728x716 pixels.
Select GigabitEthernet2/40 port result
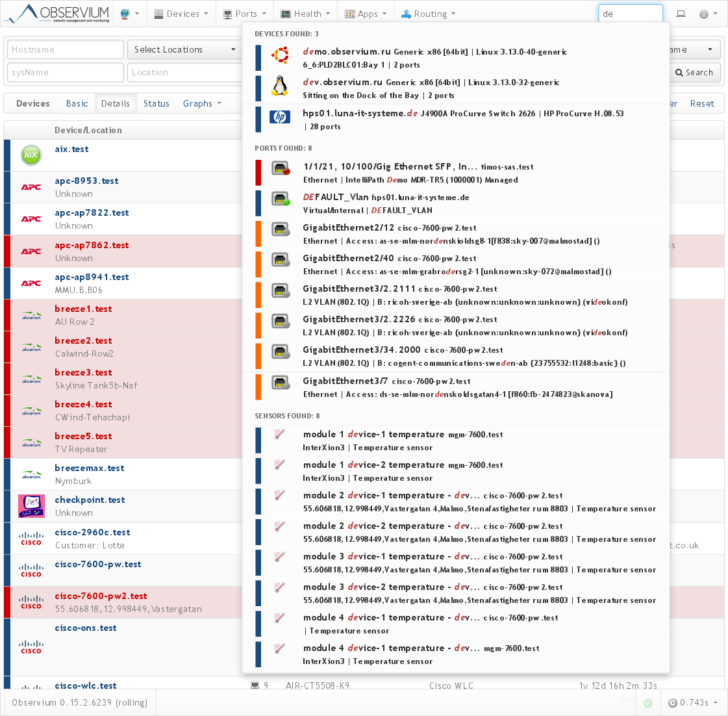pos(456,265)
